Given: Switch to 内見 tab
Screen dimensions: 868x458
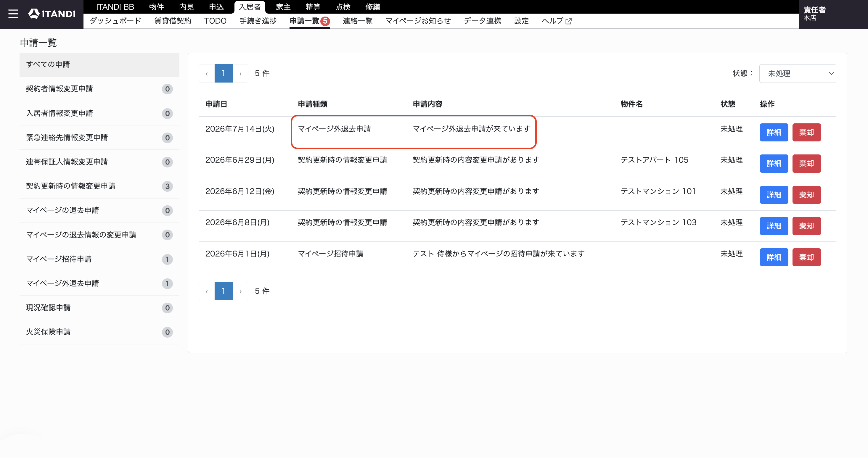Looking at the screenshot, I should pyautogui.click(x=186, y=7).
